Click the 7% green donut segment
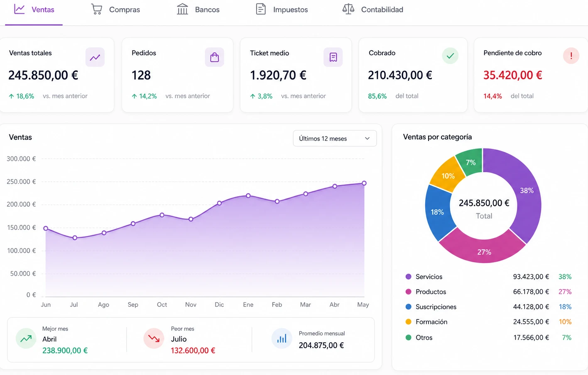 470,162
